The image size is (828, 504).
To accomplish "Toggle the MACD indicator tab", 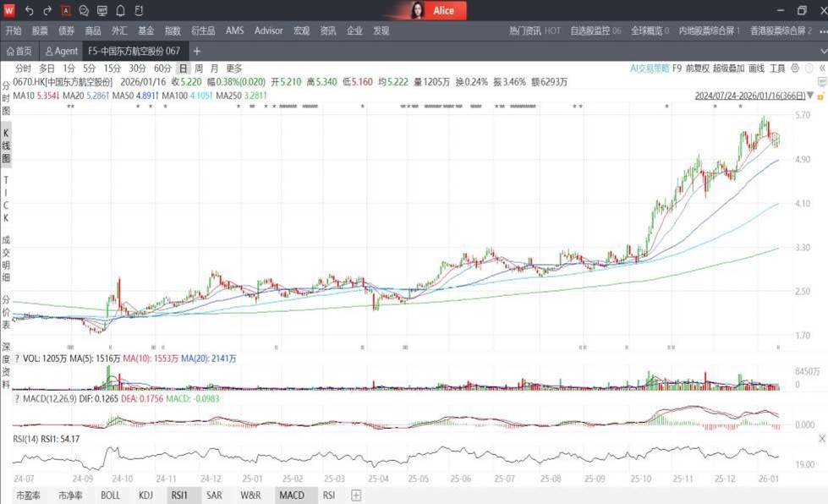I will [291, 495].
